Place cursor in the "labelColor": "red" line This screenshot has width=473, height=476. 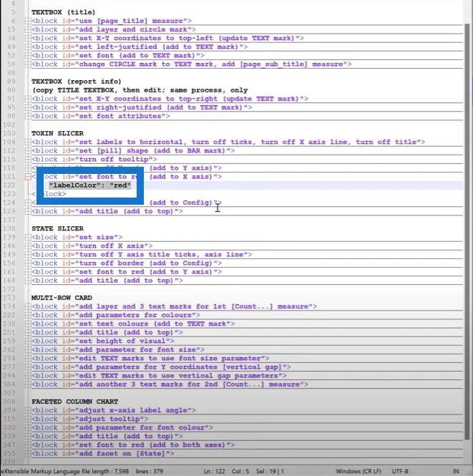90,185
